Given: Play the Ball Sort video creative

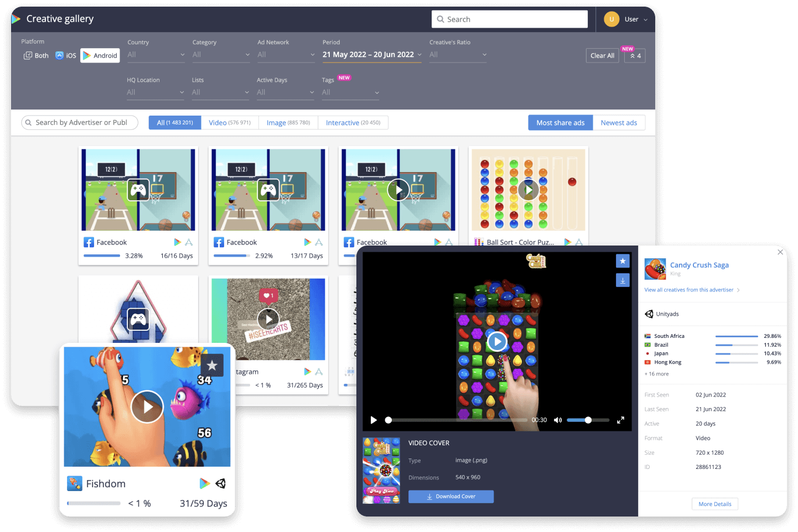Looking at the screenshot, I should (x=528, y=190).
